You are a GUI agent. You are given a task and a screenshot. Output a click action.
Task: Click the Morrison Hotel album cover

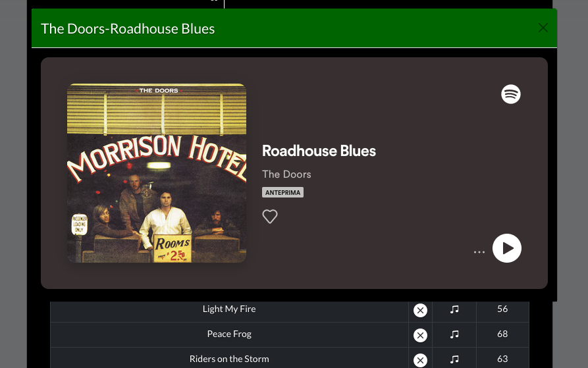(157, 173)
